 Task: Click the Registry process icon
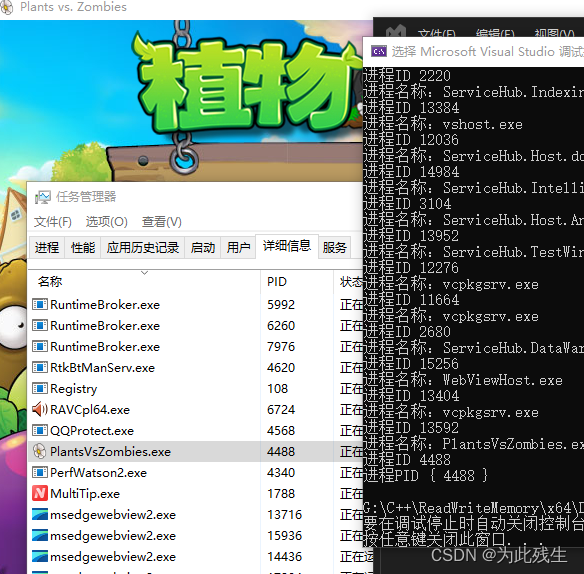point(39,388)
